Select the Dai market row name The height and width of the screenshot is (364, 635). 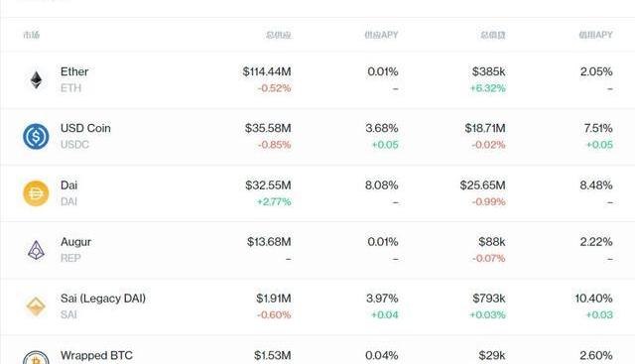(x=68, y=185)
